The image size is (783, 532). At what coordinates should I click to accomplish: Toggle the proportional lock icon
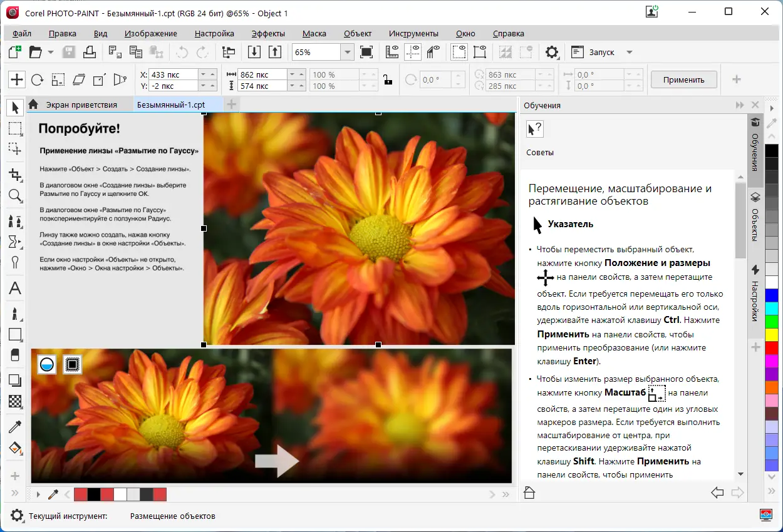pyautogui.click(x=388, y=79)
